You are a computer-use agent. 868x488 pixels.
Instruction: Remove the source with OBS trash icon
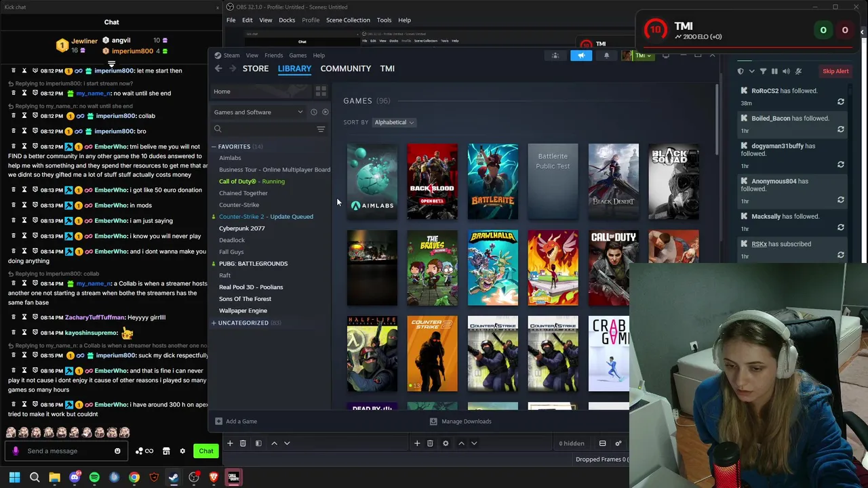[430, 443]
